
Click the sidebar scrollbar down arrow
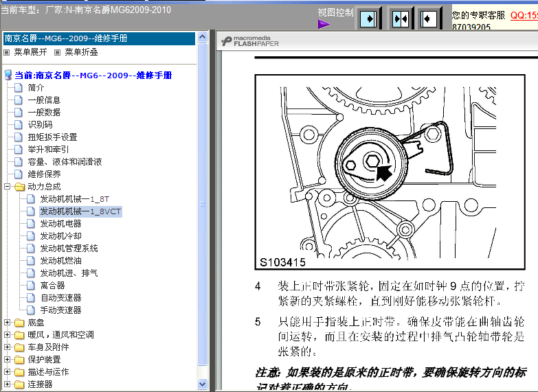[203, 384]
